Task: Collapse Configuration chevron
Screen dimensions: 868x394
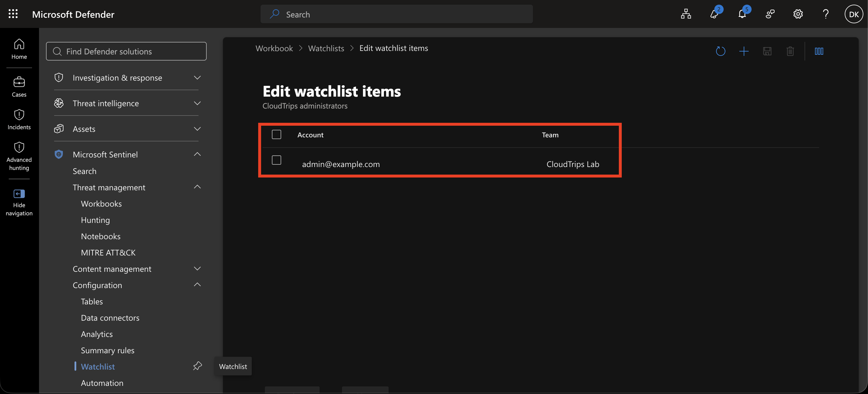Action: [x=197, y=285]
